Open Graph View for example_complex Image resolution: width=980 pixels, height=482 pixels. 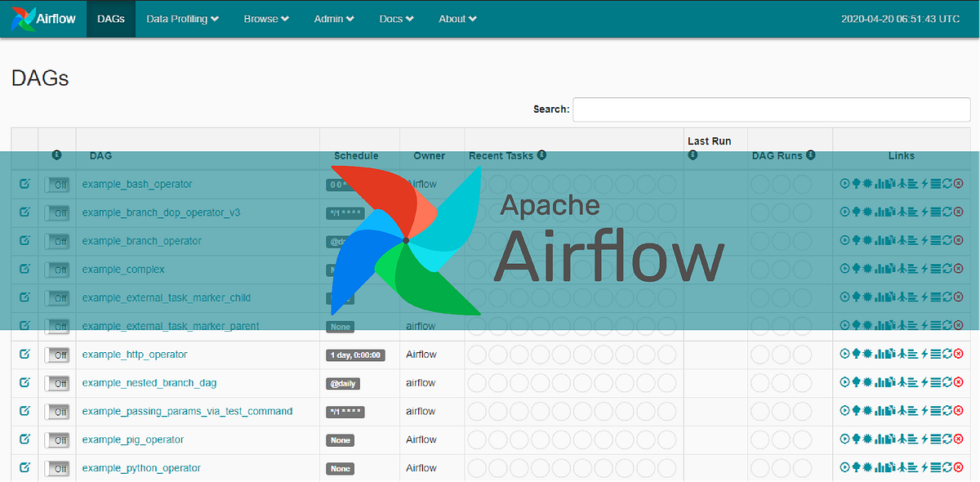click(x=867, y=268)
